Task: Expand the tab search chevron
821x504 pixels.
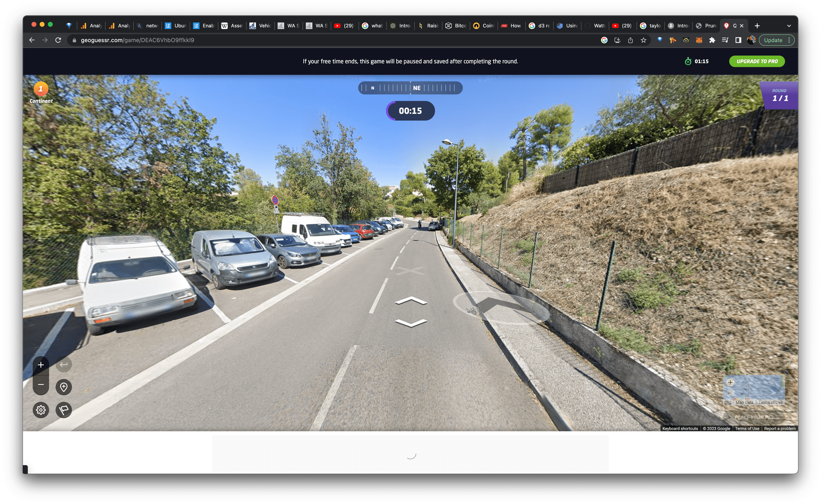Action: [x=789, y=26]
